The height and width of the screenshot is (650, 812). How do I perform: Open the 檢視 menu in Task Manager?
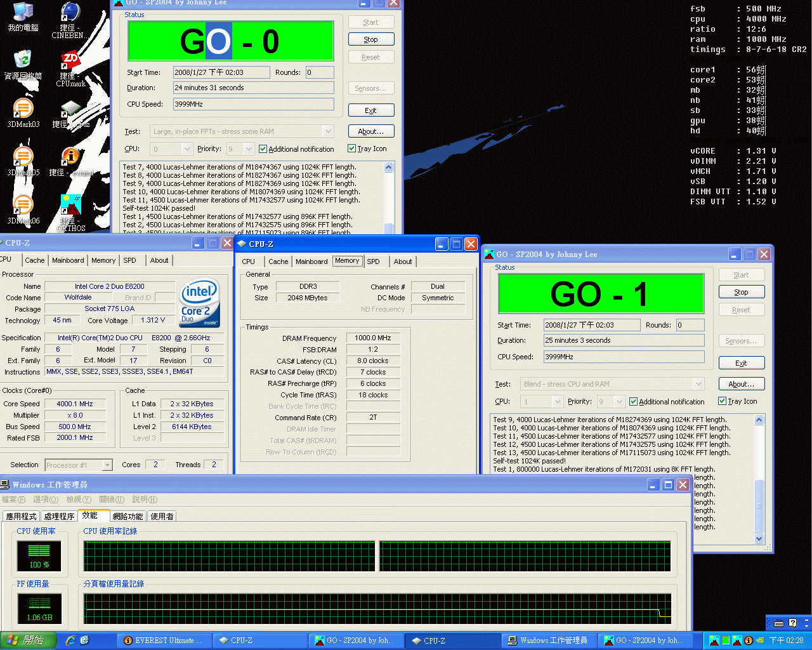[x=79, y=500]
